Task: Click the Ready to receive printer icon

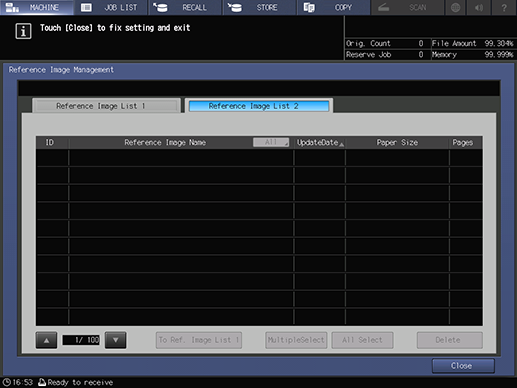Action: [42, 382]
